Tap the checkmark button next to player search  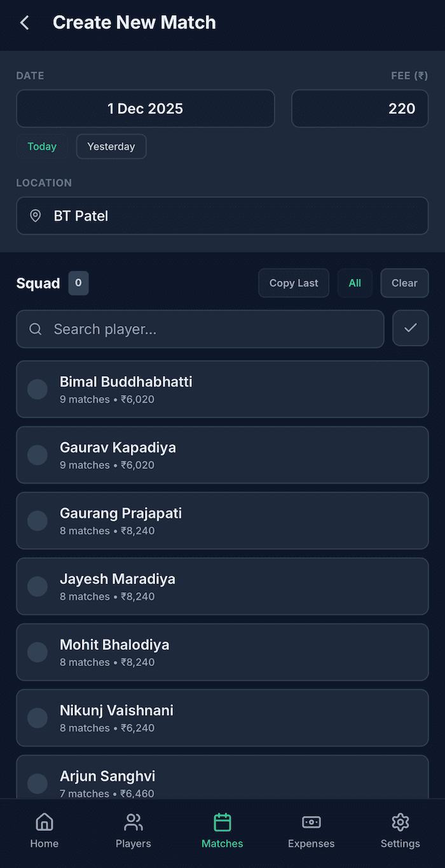pos(410,328)
